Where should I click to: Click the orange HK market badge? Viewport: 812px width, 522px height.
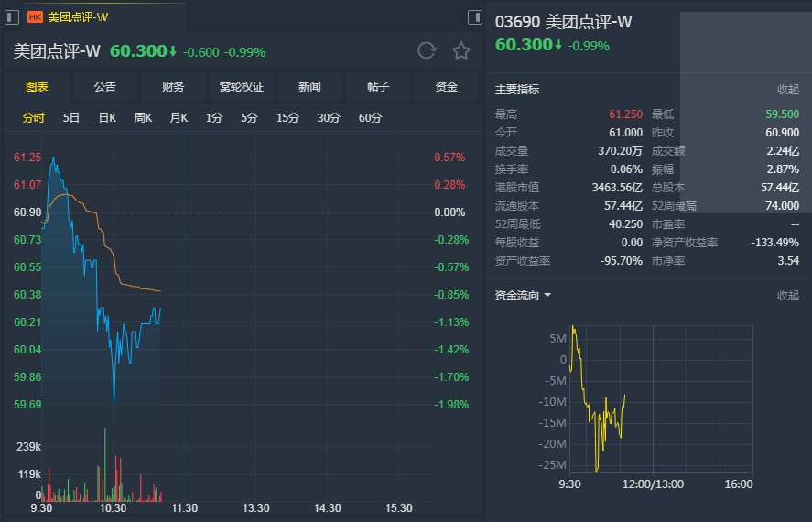(x=36, y=16)
